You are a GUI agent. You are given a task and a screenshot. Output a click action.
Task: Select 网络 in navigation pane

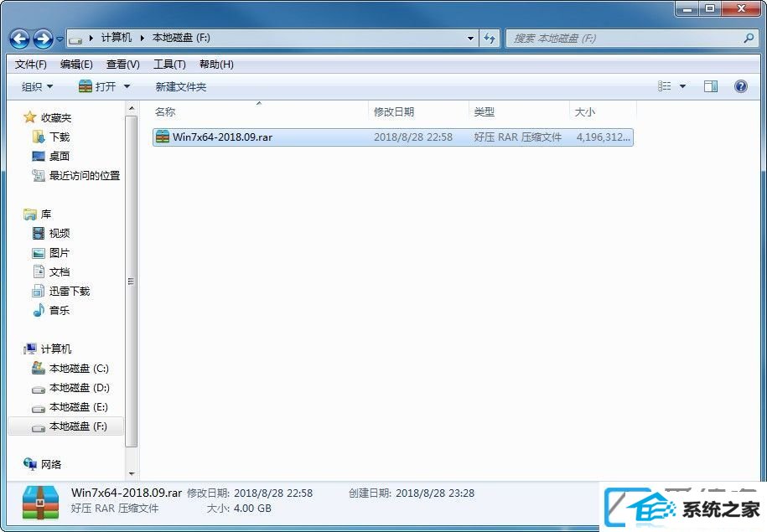pyautogui.click(x=51, y=464)
